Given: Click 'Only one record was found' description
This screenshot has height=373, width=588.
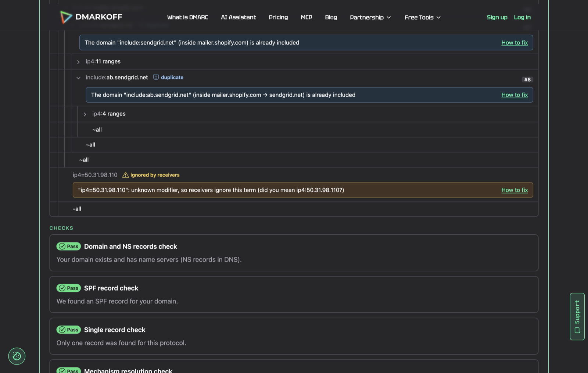Looking at the screenshot, I should (121, 343).
